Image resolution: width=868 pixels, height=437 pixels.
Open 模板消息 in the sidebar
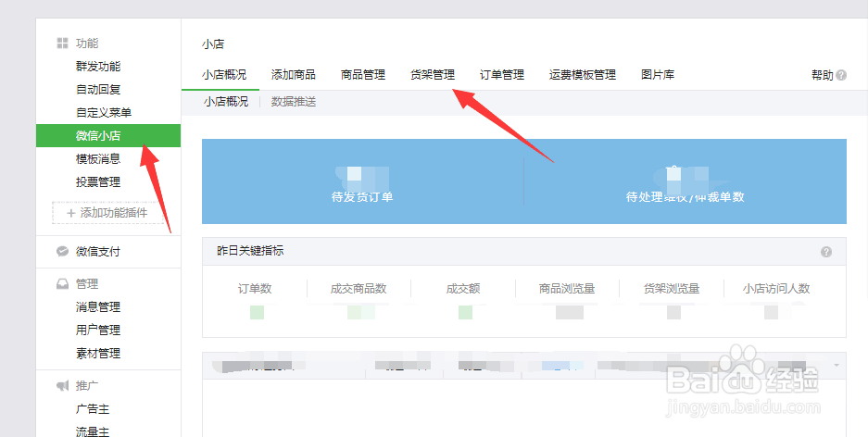pyautogui.click(x=98, y=159)
